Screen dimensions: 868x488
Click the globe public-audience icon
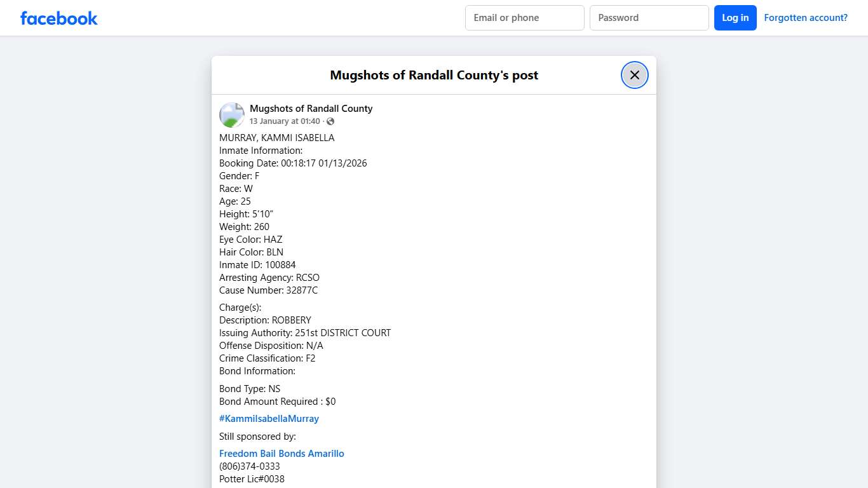click(x=330, y=121)
